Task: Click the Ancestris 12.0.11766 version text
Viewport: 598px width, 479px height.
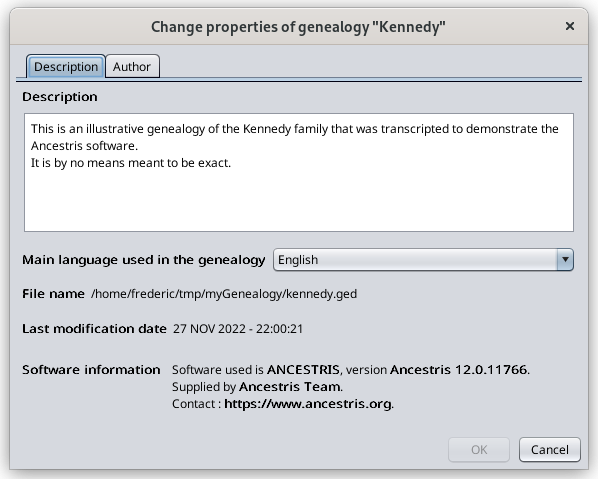Action: pyautogui.click(x=458, y=370)
